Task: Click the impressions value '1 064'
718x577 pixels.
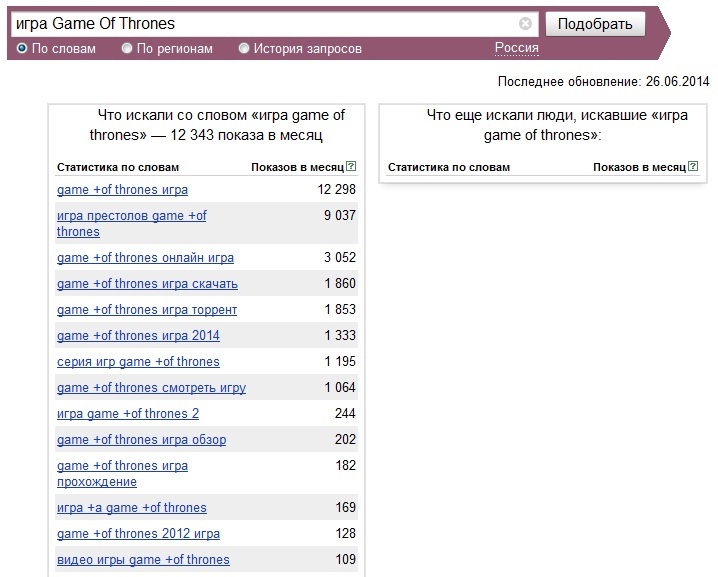Action: [340, 387]
